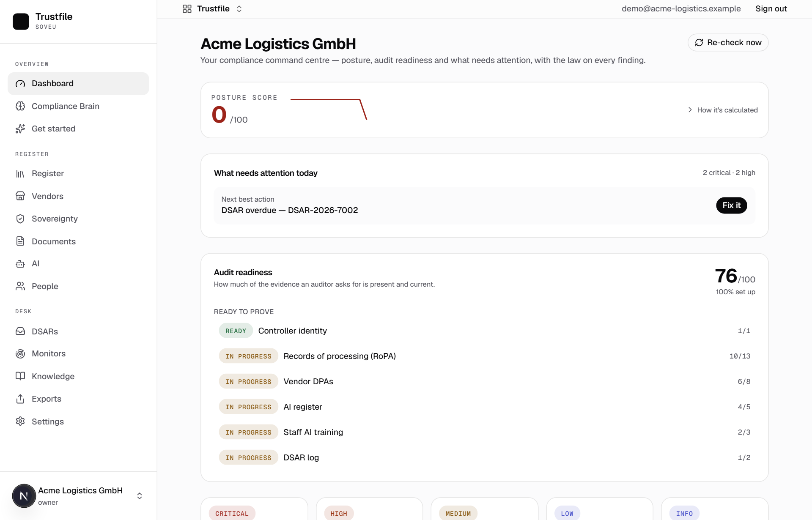This screenshot has width=812, height=520.
Task: Click the Exports upload icon
Action: (x=20, y=399)
